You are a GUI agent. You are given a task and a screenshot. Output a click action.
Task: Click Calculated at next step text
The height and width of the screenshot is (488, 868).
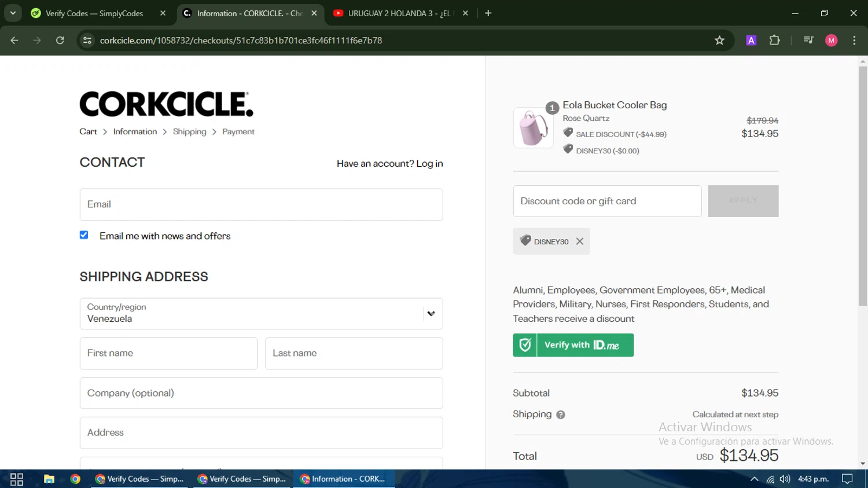735,414
